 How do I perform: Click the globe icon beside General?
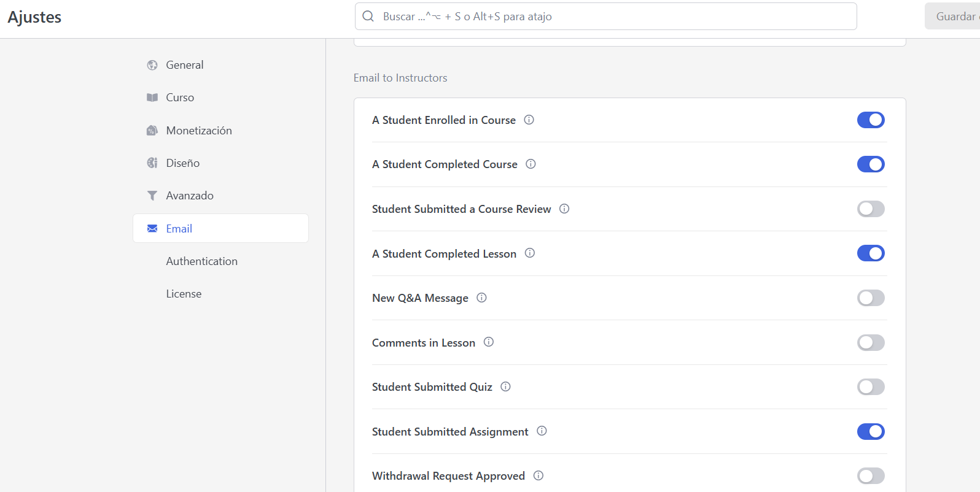click(152, 65)
